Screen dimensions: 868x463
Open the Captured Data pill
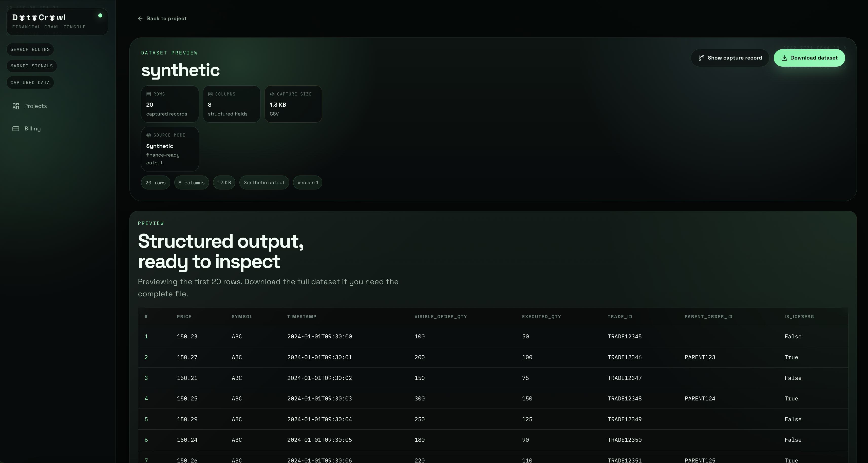click(30, 83)
